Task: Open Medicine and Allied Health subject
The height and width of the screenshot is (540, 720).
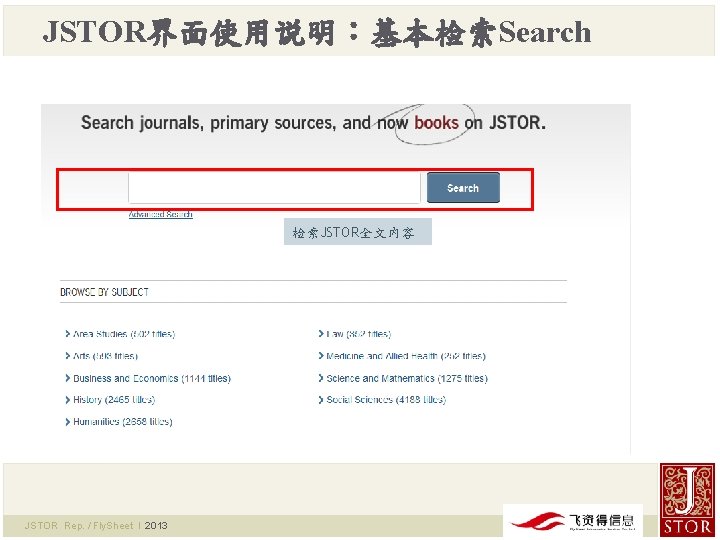Action: (406, 356)
